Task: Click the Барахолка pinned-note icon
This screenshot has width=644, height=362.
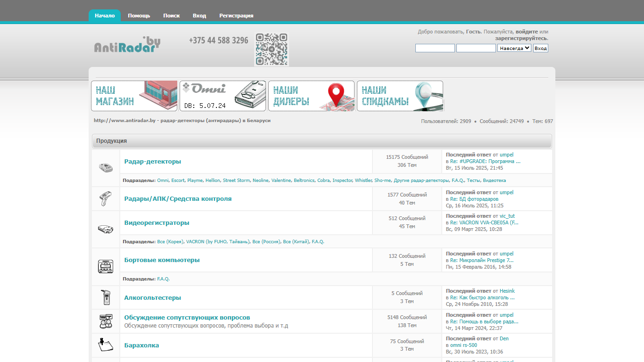Action: click(106, 345)
